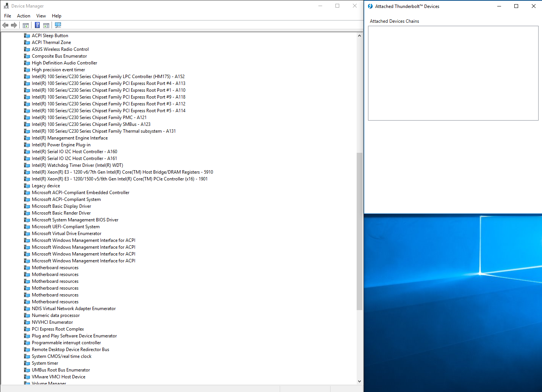Select PCIe Controller (x16) - 1901 entry
542x392 pixels.
tap(120, 179)
